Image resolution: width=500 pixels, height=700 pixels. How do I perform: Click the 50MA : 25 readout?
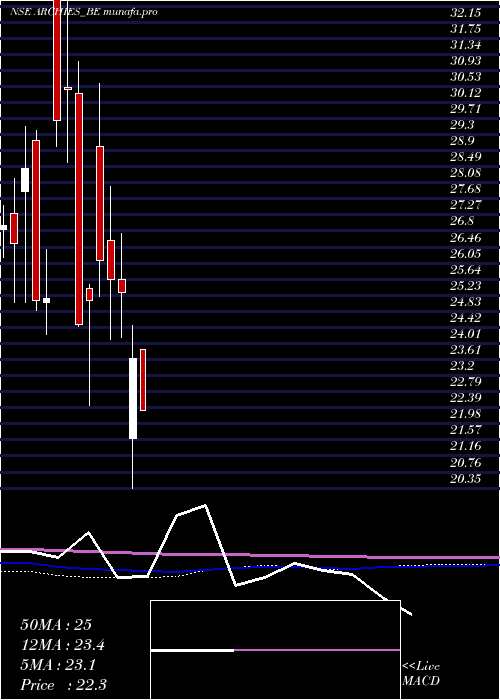pos(56,625)
